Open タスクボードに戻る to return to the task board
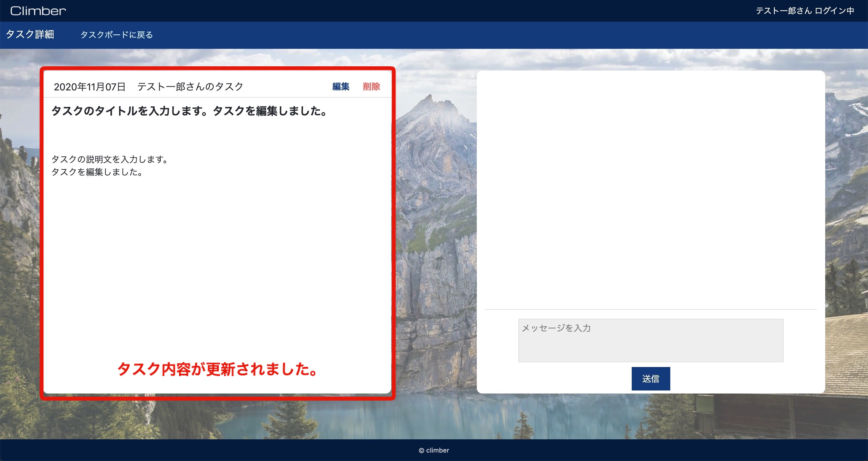Viewport: 868px width, 461px height. 117,35
